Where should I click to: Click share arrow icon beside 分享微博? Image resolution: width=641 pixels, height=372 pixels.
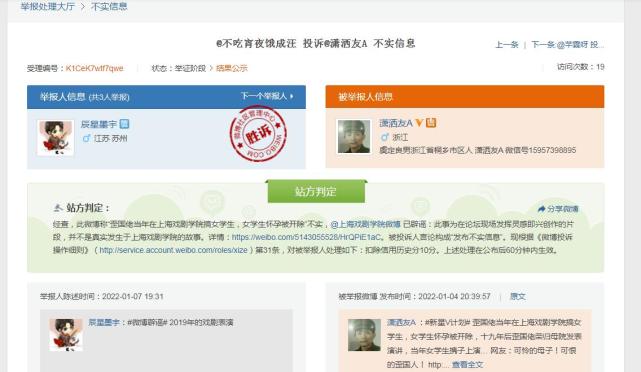(x=542, y=209)
